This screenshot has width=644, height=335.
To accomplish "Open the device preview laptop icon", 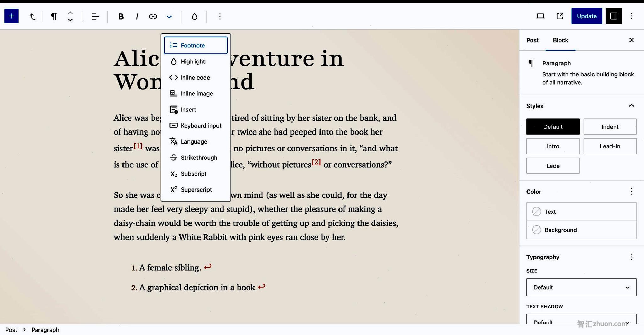I will click(540, 16).
